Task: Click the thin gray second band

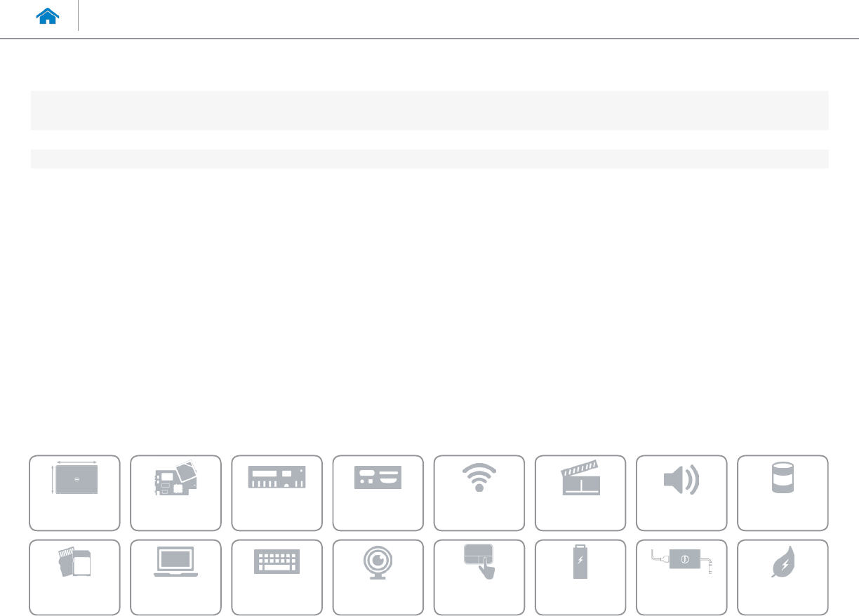Action: coord(429,159)
